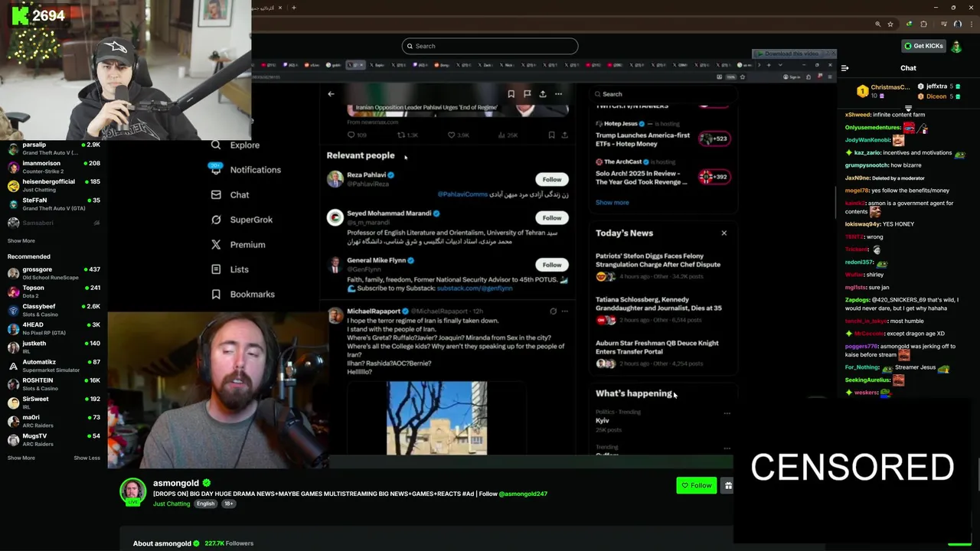The width and height of the screenshot is (980, 551).
Task: Open X Notifications bell
Action: click(216, 169)
